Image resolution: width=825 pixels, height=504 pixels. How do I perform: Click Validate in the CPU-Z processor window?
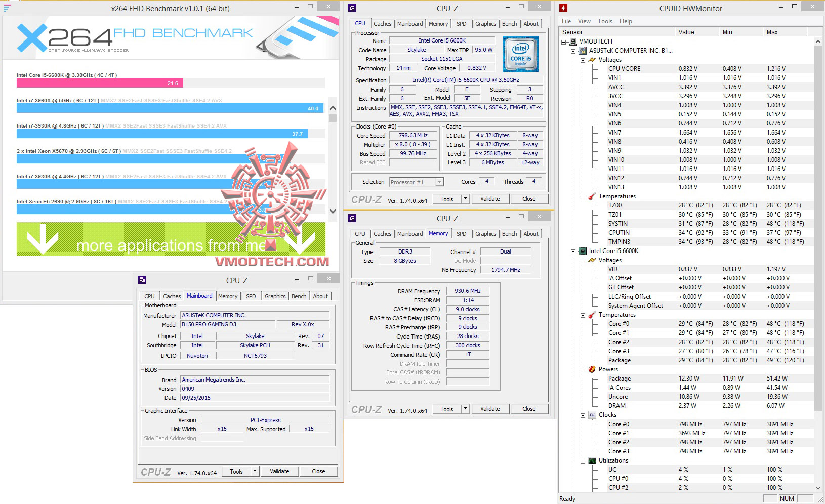(490, 199)
